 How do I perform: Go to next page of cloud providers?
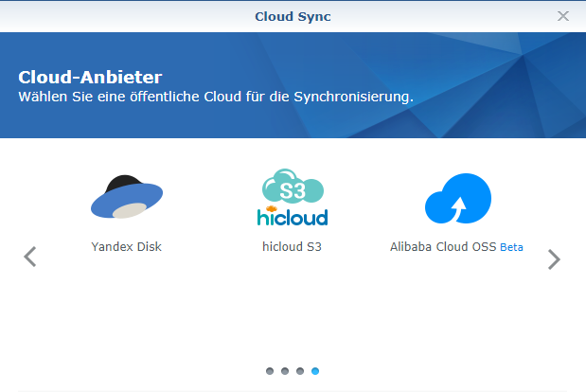pos(554,258)
